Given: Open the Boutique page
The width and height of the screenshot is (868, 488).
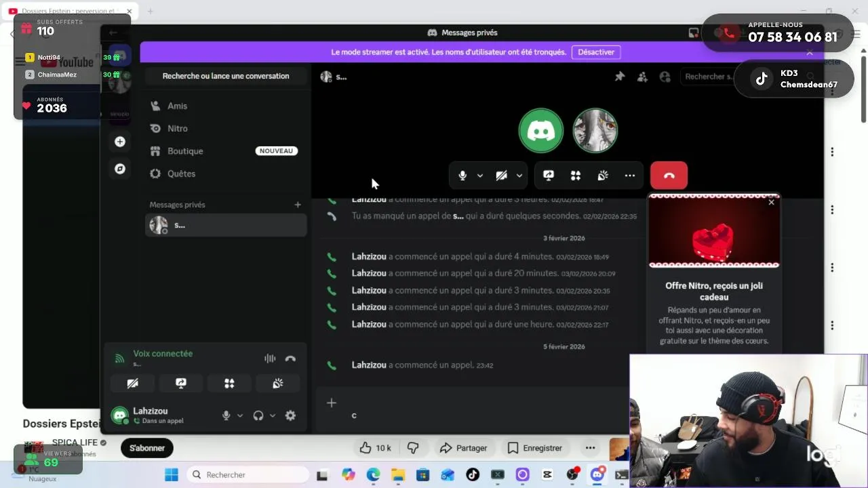Looking at the screenshot, I should (x=226, y=151).
